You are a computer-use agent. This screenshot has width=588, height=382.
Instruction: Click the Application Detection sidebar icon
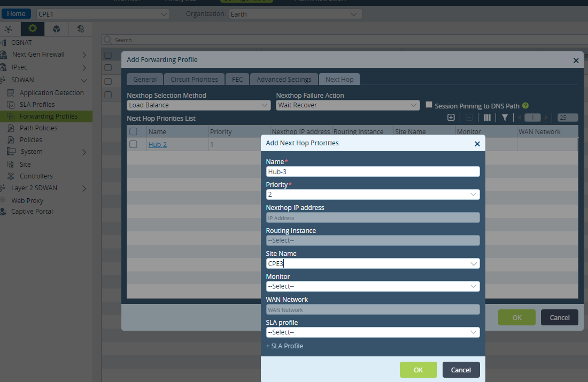11,92
